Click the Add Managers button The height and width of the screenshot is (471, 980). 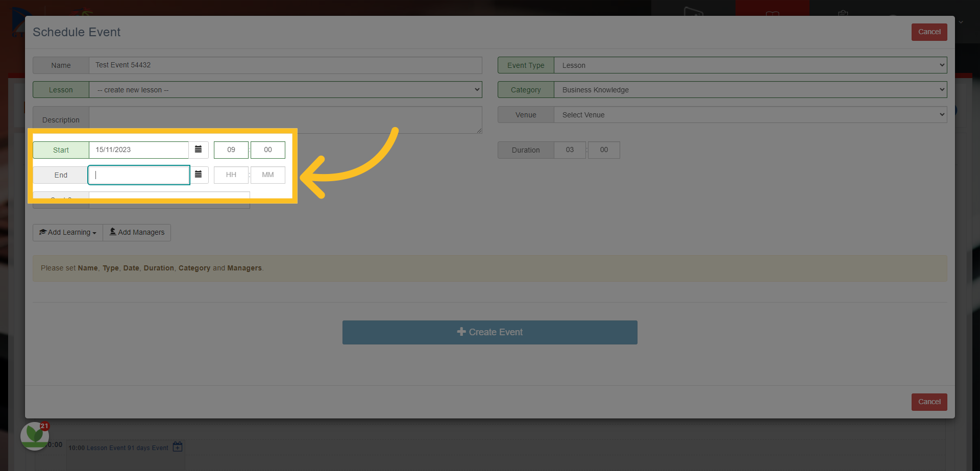coord(137,232)
